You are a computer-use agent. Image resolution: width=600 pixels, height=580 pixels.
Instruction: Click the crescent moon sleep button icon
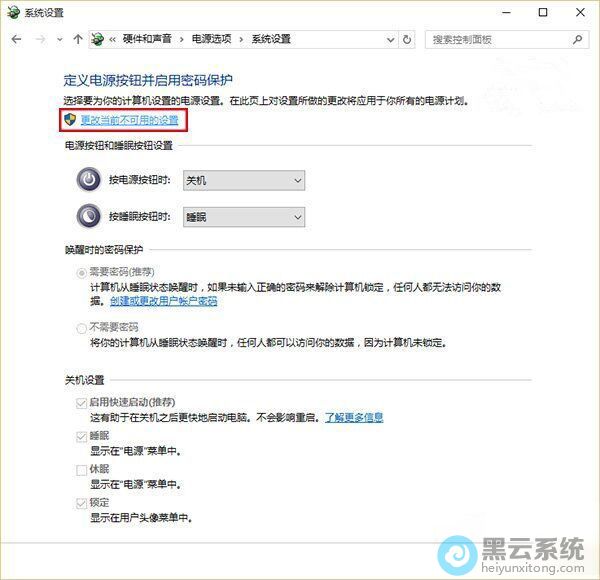(x=89, y=216)
